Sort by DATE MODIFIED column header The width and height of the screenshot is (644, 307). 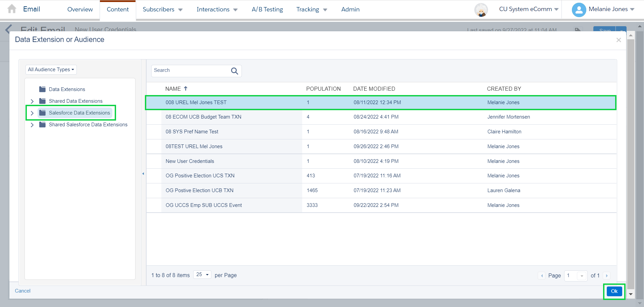point(374,89)
